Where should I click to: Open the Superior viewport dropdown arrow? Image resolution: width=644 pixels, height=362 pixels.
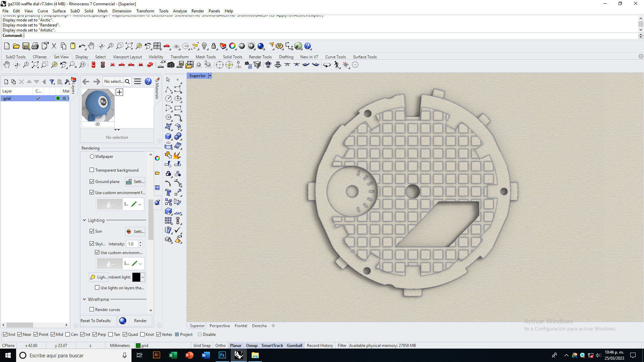pyautogui.click(x=210, y=76)
